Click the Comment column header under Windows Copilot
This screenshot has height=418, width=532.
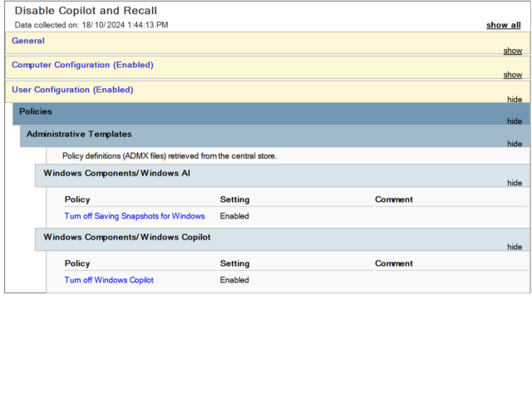click(394, 263)
